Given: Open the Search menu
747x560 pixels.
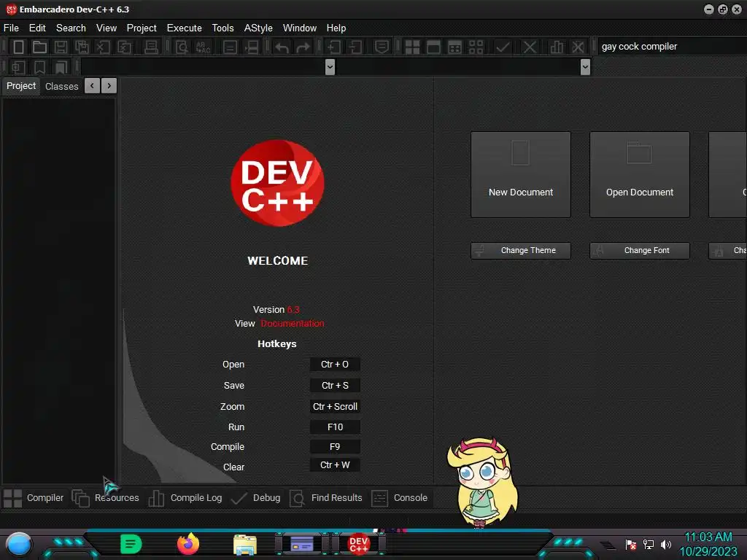Looking at the screenshot, I should [71, 28].
